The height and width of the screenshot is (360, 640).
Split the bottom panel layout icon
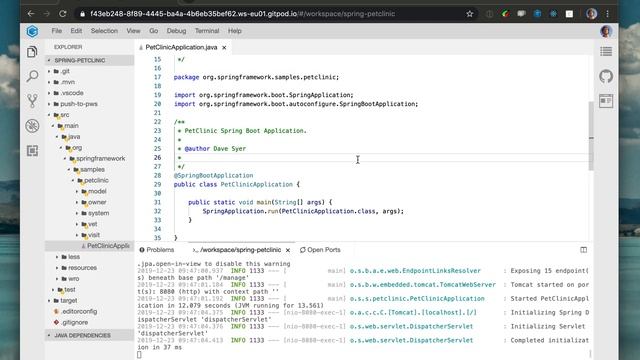[x=583, y=250]
